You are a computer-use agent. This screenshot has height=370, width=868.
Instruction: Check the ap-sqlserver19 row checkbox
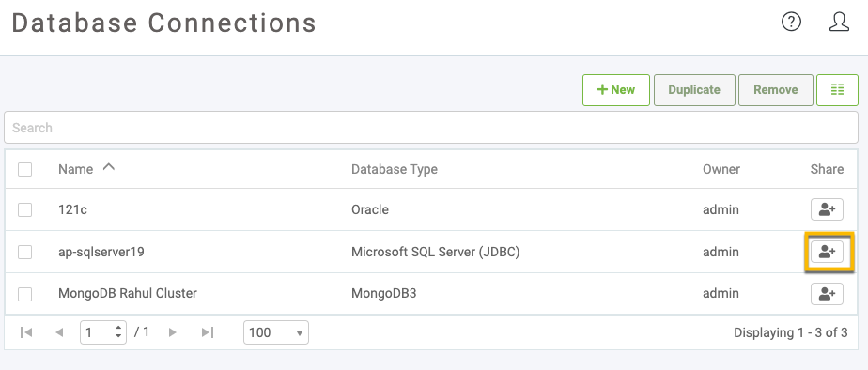[25, 253]
